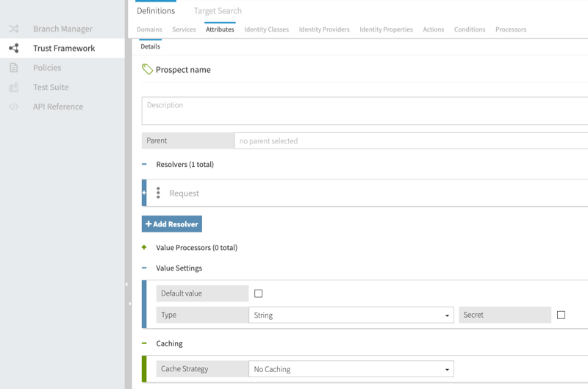Click into the Description text field
This screenshot has width=588, height=389.
pos(365,111)
